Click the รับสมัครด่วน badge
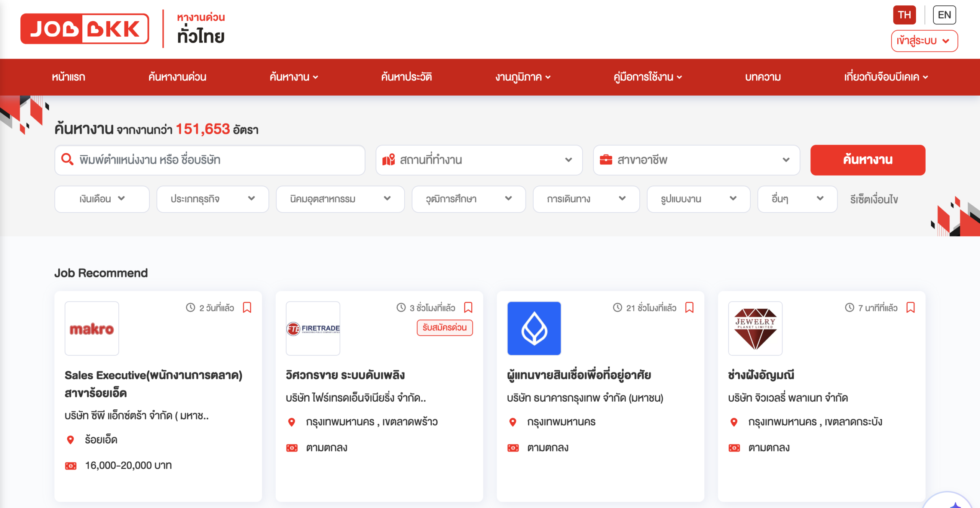The width and height of the screenshot is (980, 508). (445, 328)
